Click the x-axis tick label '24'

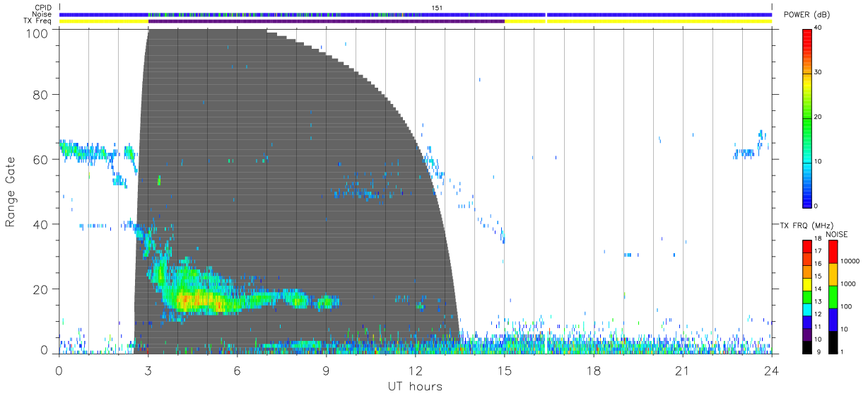click(x=771, y=370)
